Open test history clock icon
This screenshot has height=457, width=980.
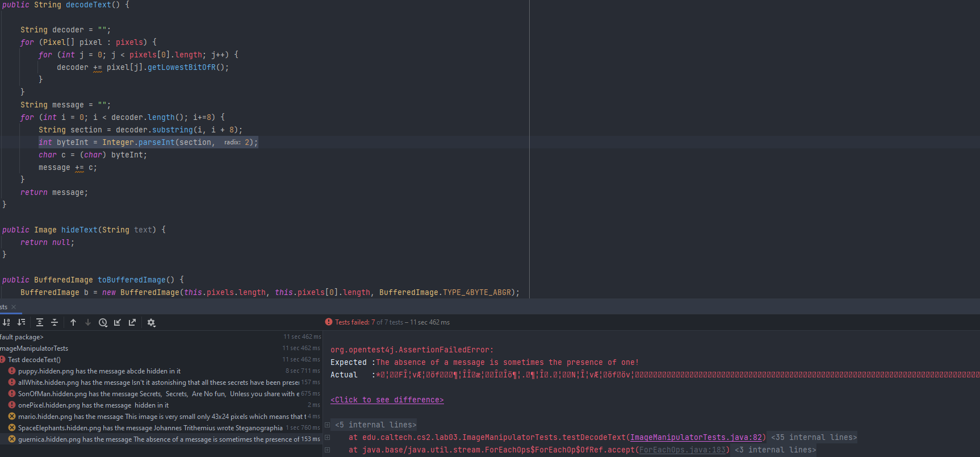(103, 322)
